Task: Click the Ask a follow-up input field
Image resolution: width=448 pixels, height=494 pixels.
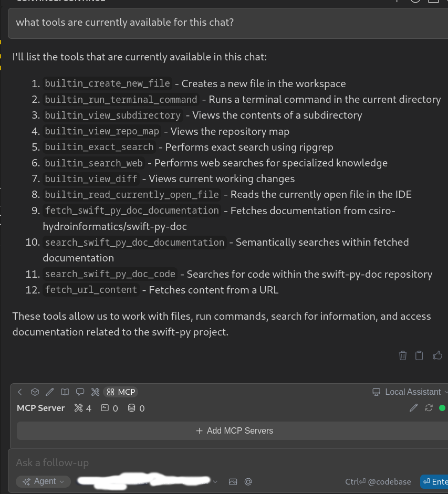Action: (158, 463)
